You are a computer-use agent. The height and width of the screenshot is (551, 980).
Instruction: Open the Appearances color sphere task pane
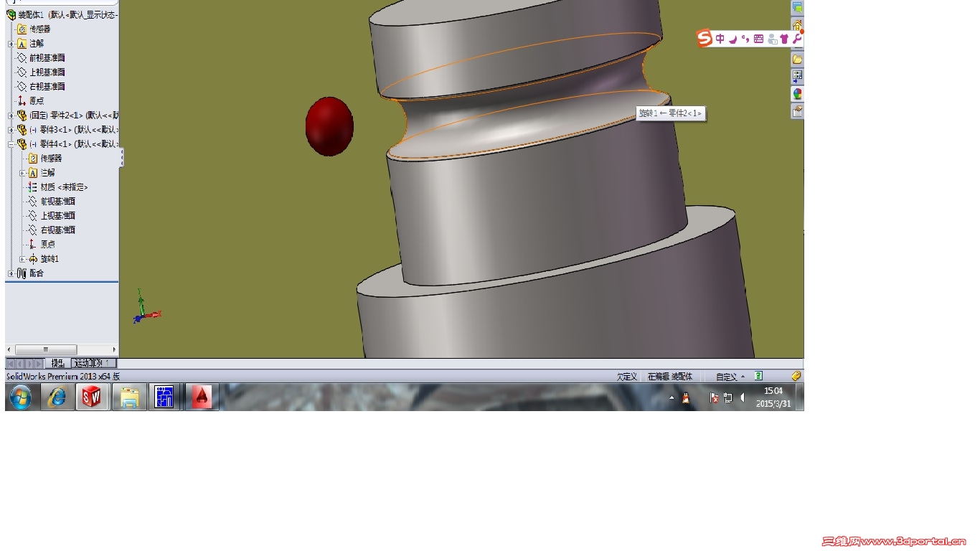[x=797, y=94]
